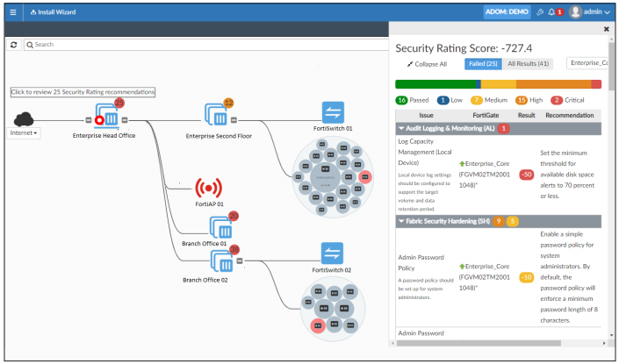Screen dimensions: 619x364
Task: Click the green Passed segment of rating bar
Action: [435, 84]
